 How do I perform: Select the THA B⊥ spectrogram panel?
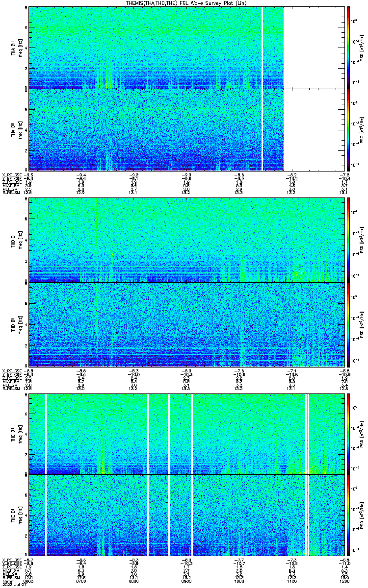(x=186, y=48)
